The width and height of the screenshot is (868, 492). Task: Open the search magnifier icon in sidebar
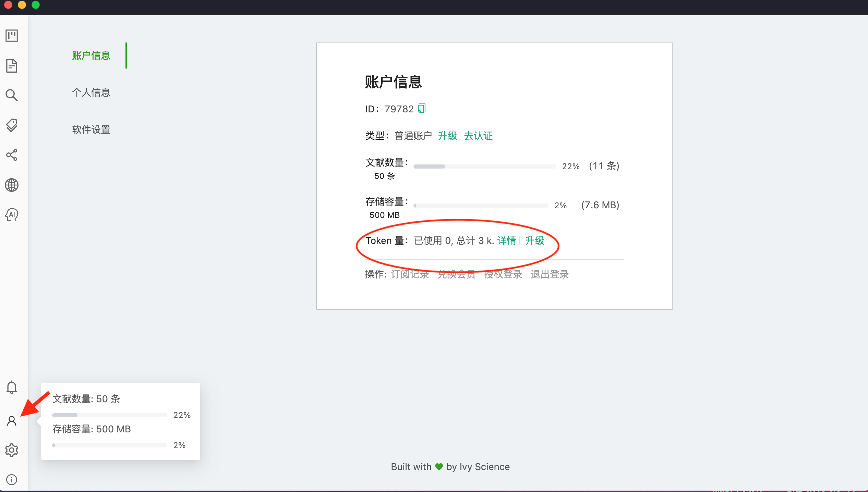(x=12, y=95)
